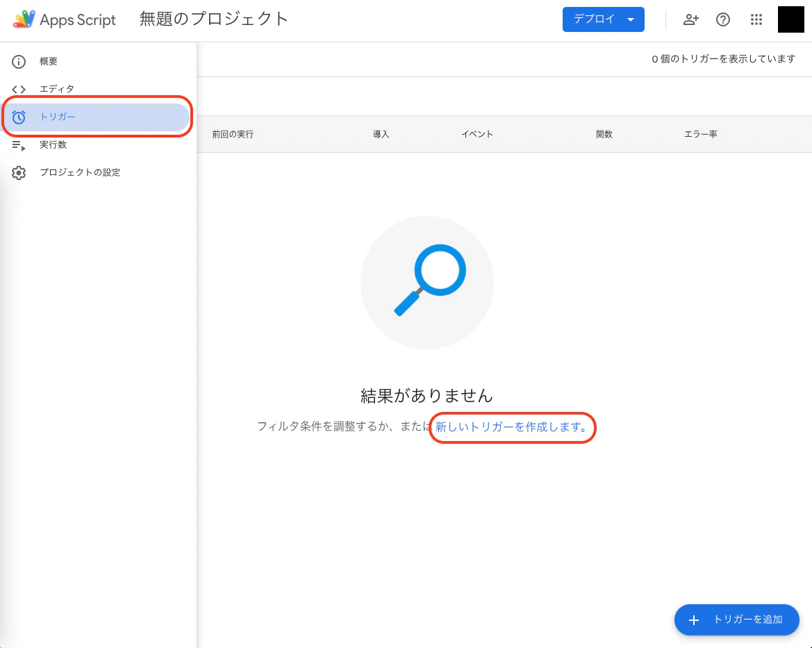The image size is (812, 648).
Task: Open the 実行数 executions list icon
Action: pos(18,144)
